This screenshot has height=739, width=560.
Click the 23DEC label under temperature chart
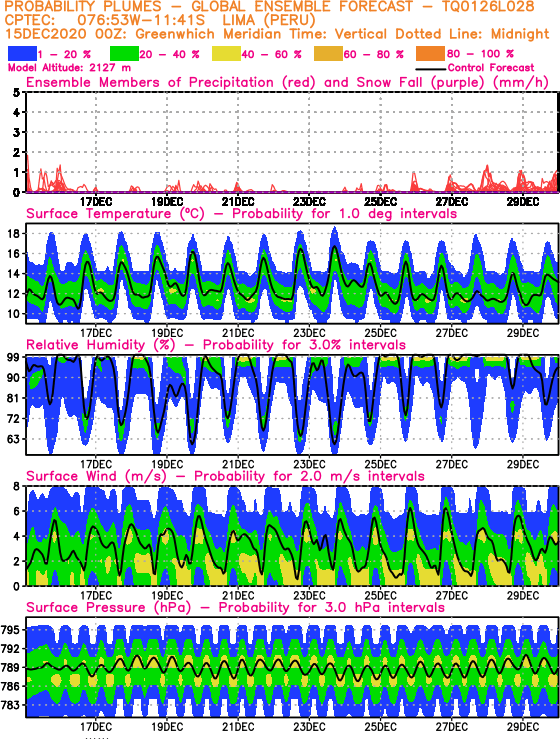click(x=309, y=333)
